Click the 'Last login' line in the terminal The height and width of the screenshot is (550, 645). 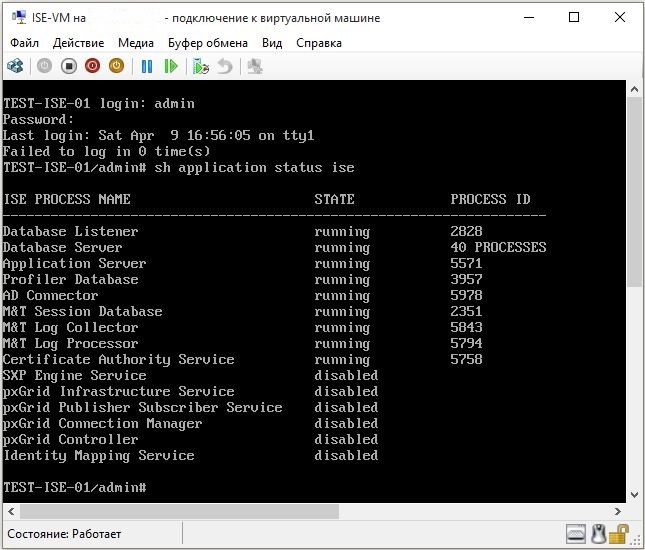[158, 136]
